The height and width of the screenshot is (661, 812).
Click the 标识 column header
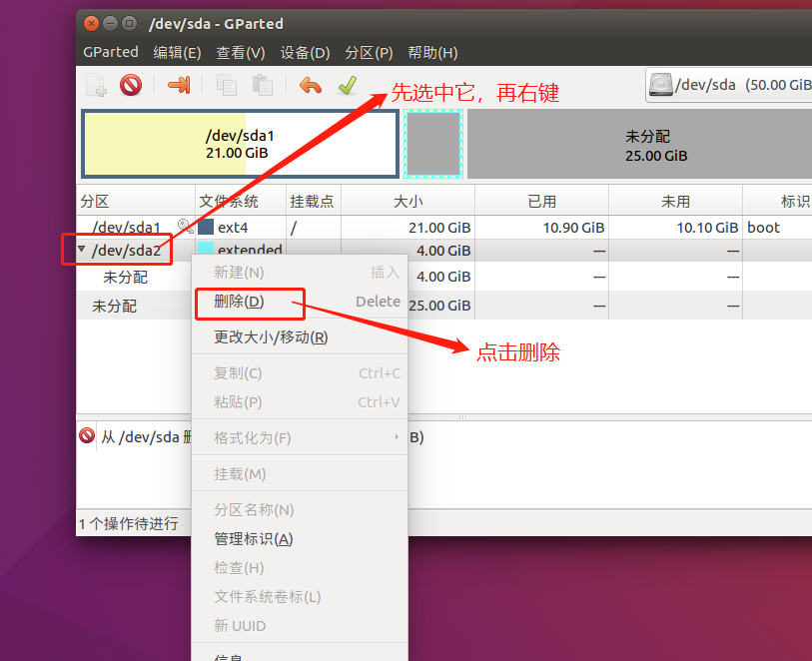click(777, 201)
